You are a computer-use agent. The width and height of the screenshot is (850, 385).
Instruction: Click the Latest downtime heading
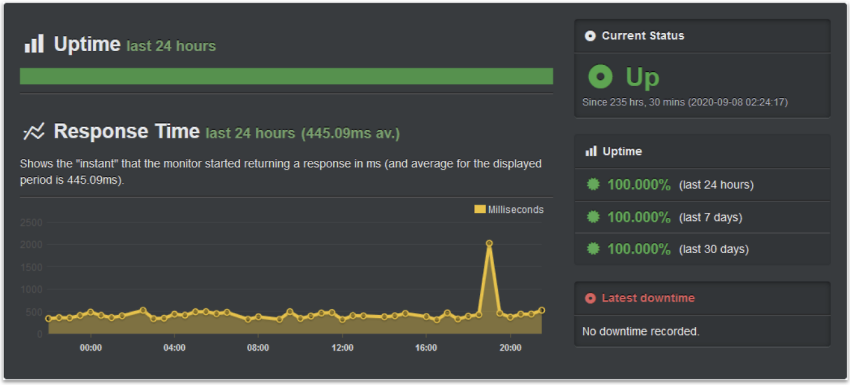coord(648,298)
